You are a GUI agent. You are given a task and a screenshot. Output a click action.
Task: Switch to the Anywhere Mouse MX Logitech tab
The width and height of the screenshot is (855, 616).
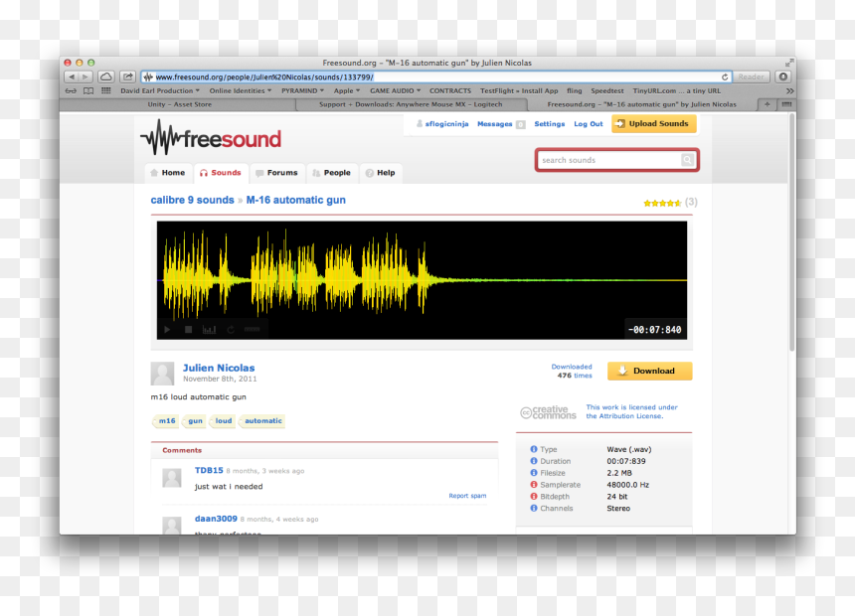[x=411, y=104]
